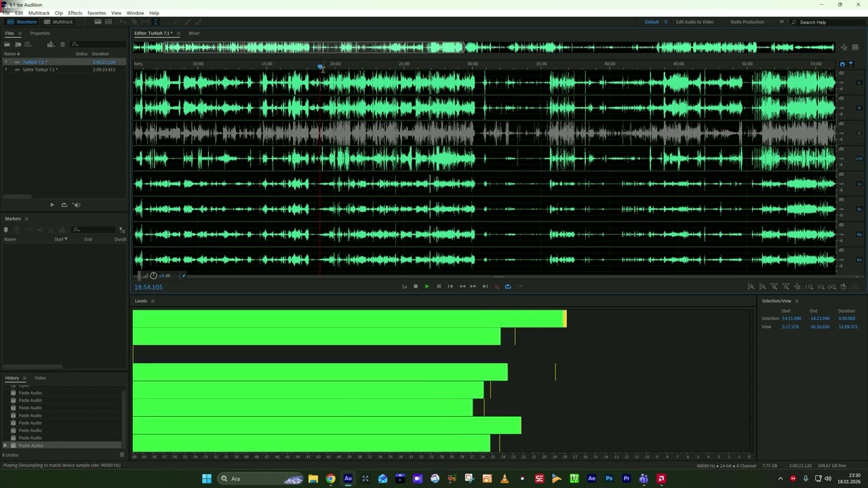
Task: Open the Favorites menu
Action: pyautogui.click(x=96, y=13)
